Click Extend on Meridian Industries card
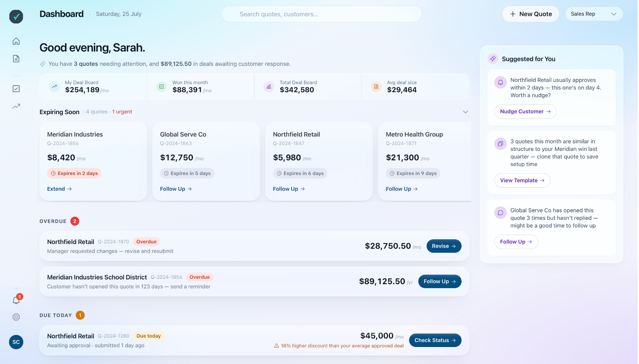Screen dimensions: 639x364 [x=60, y=189]
